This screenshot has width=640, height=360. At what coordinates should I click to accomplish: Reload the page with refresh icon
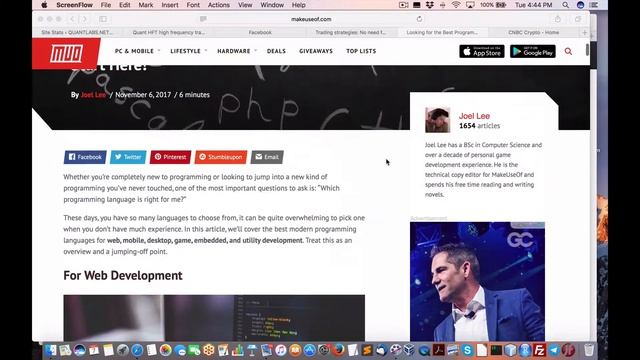point(419,19)
